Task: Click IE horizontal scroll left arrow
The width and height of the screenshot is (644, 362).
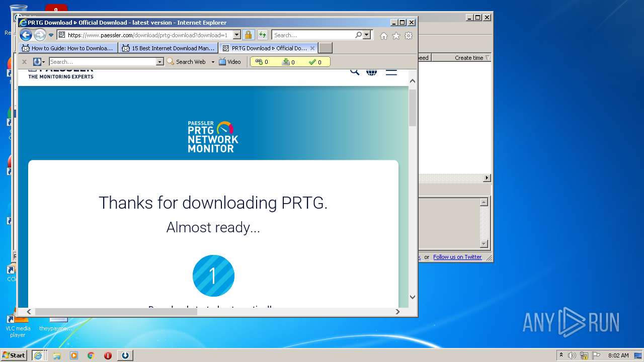Action: click(x=29, y=312)
